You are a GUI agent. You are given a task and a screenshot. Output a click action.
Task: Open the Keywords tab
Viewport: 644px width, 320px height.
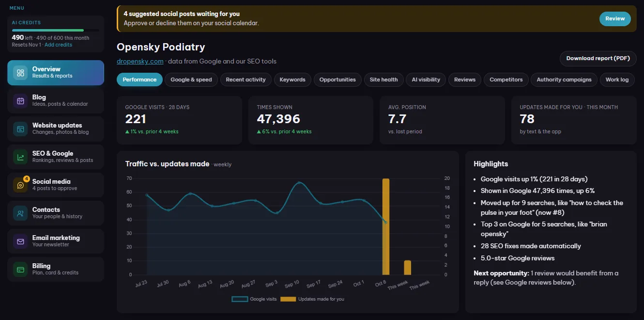[292, 80]
